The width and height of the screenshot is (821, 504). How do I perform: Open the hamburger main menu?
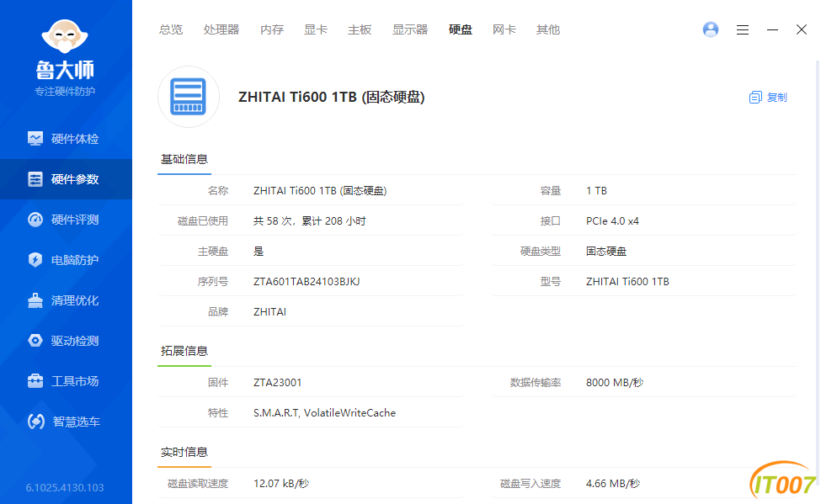[x=743, y=29]
